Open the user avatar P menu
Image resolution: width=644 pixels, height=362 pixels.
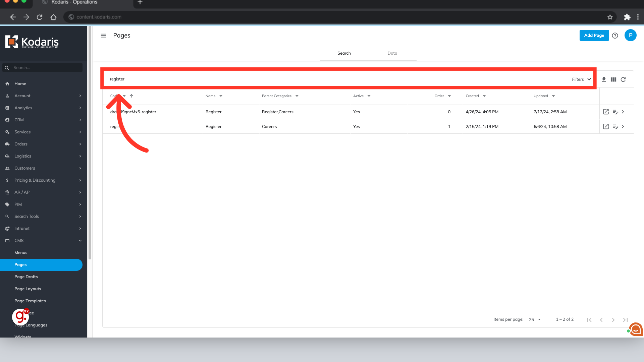point(630,35)
